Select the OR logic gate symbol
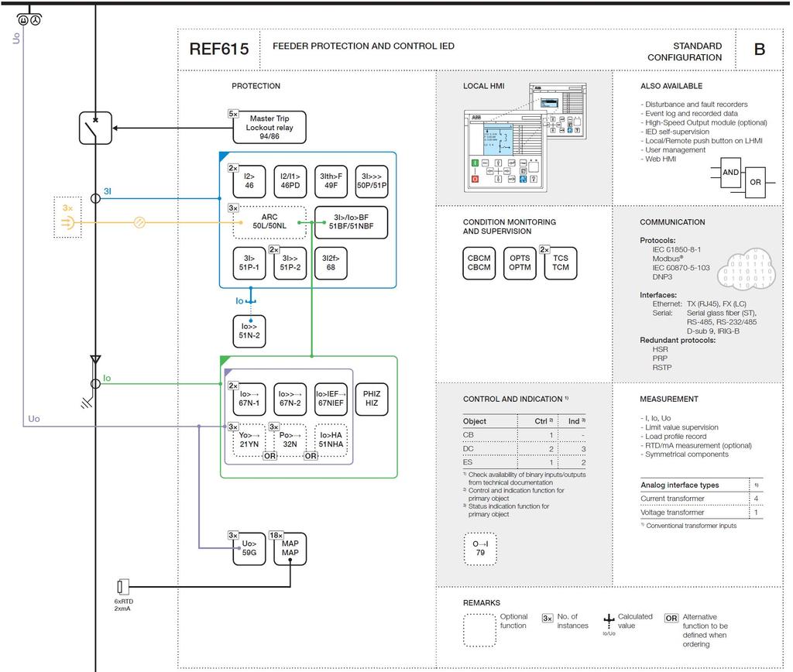Viewport: 793px width, 672px height. pyautogui.click(x=756, y=182)
